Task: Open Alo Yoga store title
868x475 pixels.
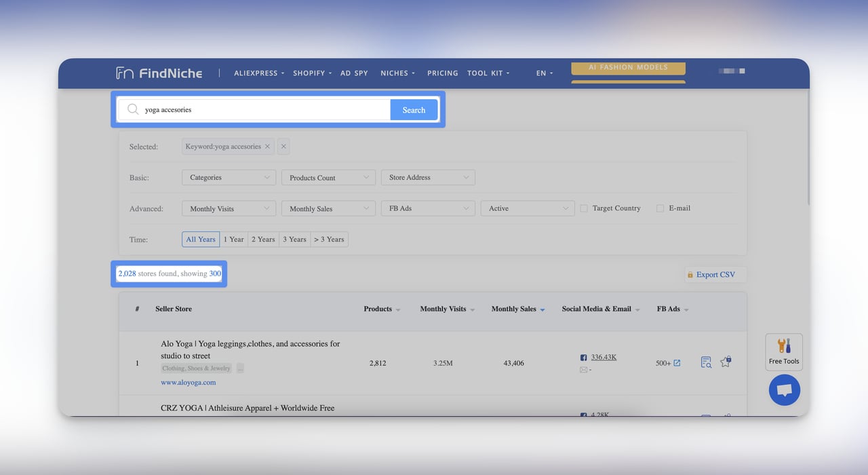Action: (x=250, y=349)
